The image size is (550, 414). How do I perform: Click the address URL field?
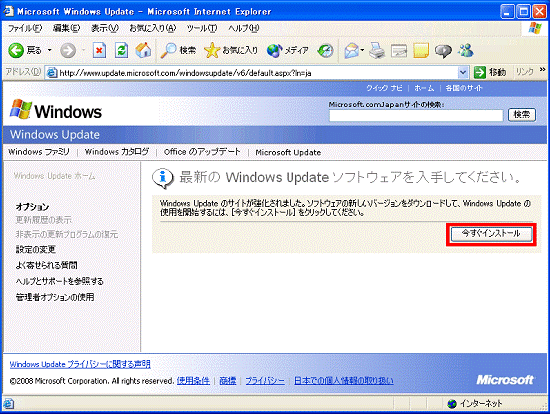[258, 73]
